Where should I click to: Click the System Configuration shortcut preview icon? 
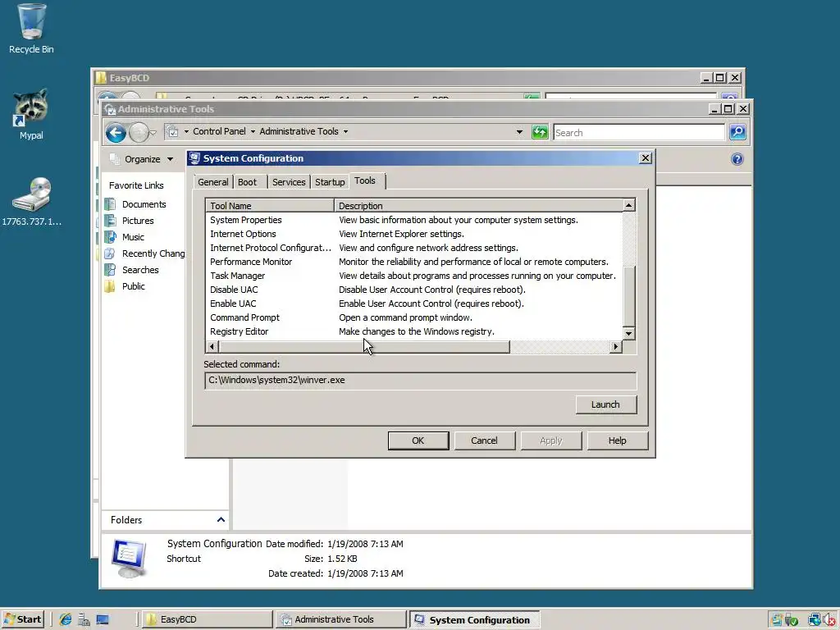[129, 559]
